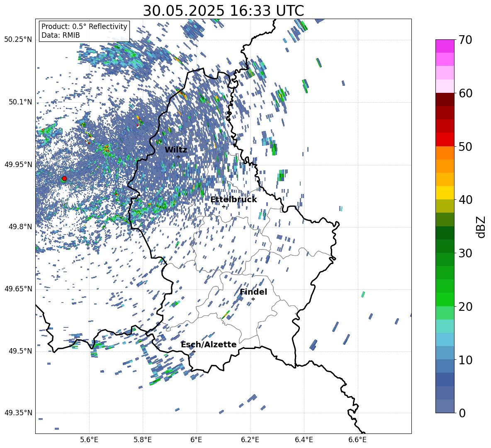The width and height of the screenshot is (491, 448).
Task: Click the 50.1°N latitude label
Action: coord(21,102)
